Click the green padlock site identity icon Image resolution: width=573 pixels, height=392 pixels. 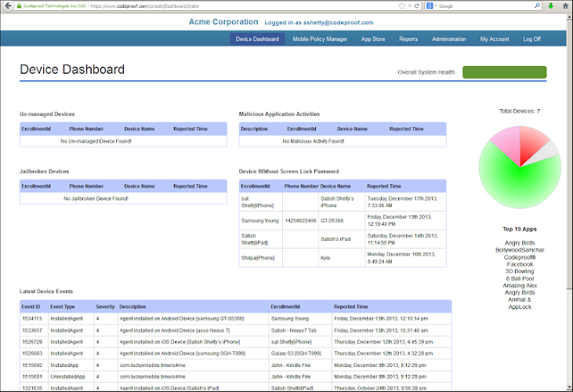pos(19,5)
